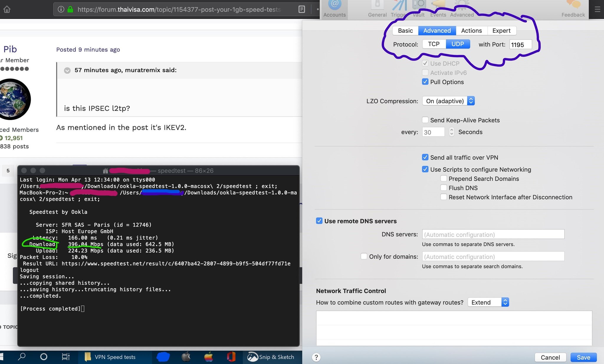
Task: Uncheck Send all traffic over VPN
Action: pos(425,157)
